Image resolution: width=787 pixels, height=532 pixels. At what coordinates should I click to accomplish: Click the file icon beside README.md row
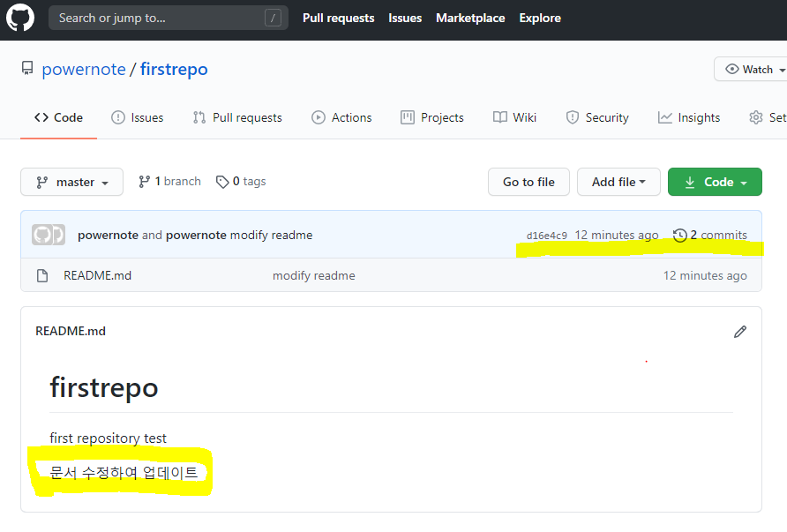pyautogui.click(x=42, y=275)
